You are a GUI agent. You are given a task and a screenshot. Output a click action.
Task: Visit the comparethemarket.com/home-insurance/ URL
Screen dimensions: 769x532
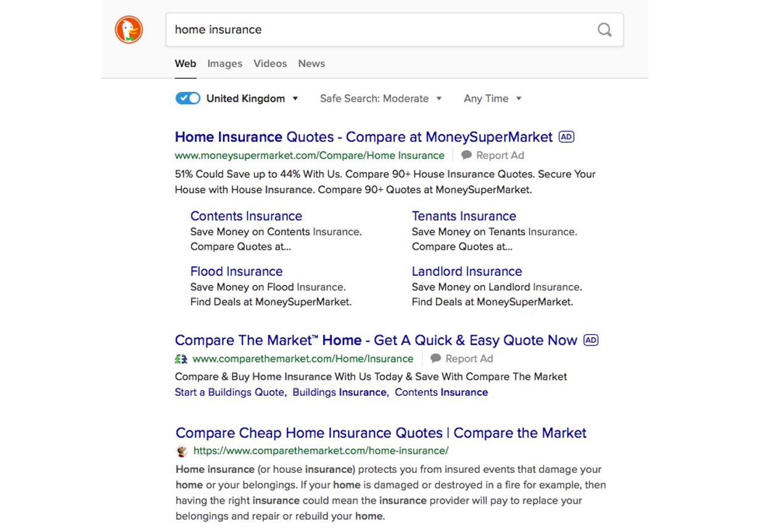[x=321, y=451]
